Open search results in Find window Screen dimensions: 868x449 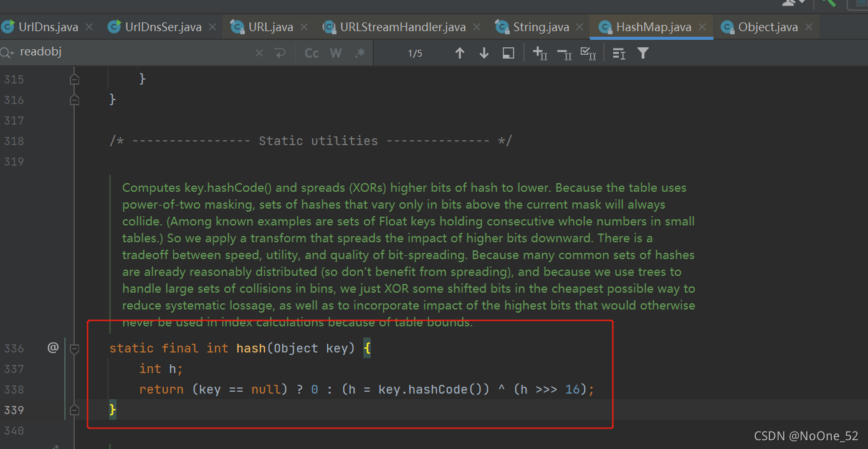click(x=508, y=54)
